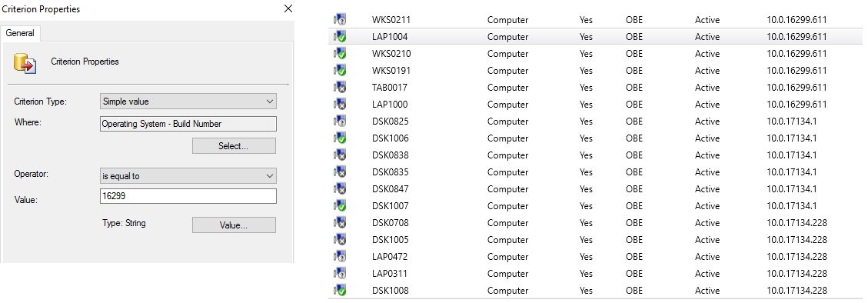Select the WKS0191 row name
The height and width of the screenshot is (303, 868).
pyautogui.click(x=391, y=71)
